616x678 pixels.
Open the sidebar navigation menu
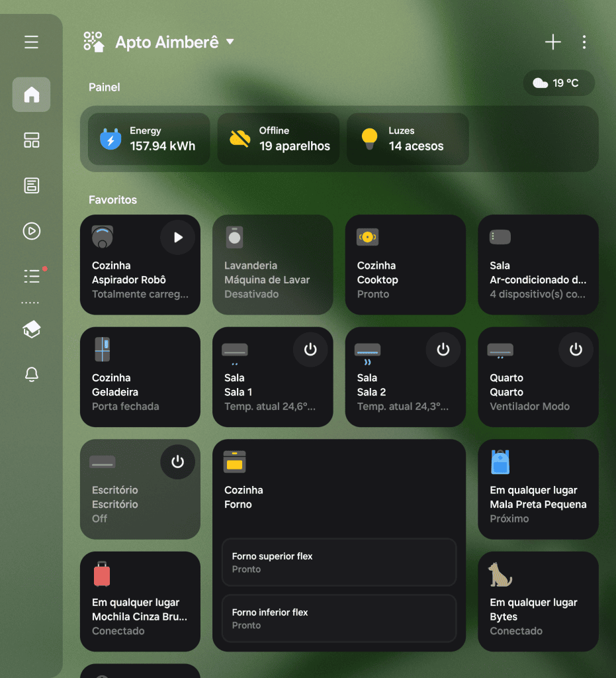click(x=30, y=42)
